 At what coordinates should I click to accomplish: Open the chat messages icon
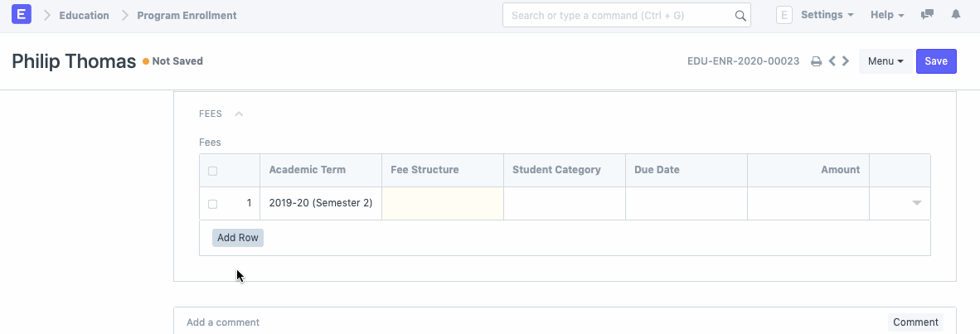(x=928, y=15)
